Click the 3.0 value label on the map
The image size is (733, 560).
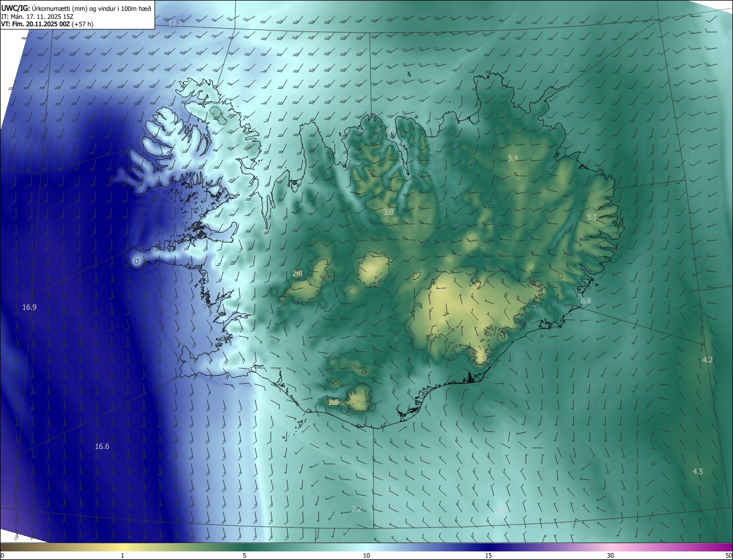(x=388, y=212)
